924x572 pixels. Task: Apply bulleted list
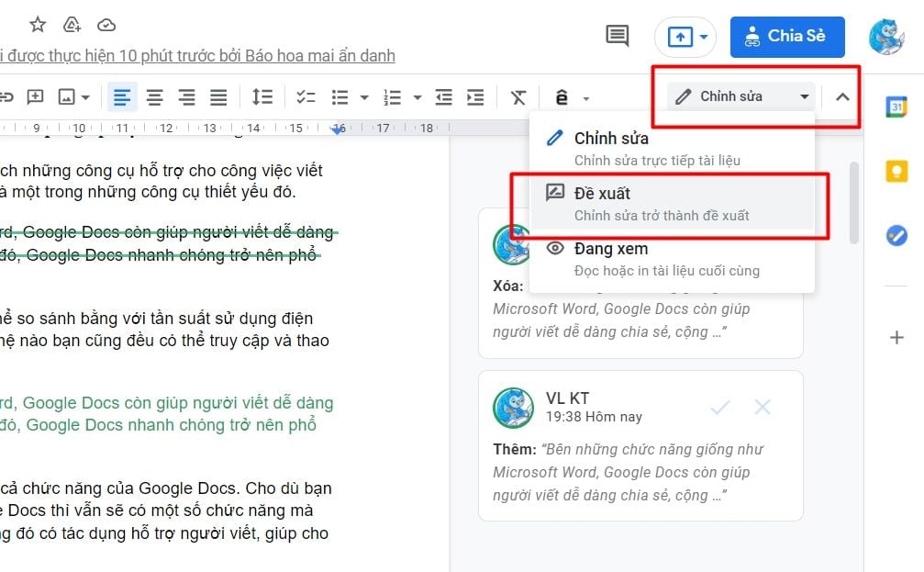click(x=340, y=97)
